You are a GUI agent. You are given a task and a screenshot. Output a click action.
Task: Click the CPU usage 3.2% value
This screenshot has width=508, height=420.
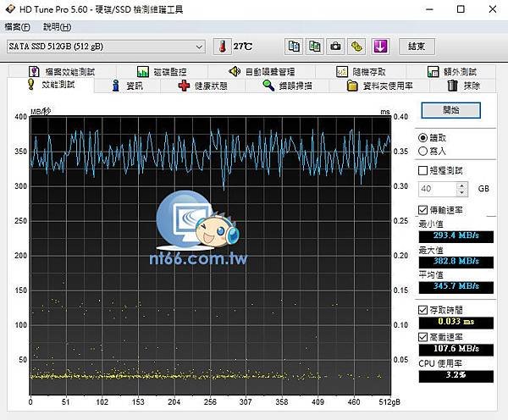click(x=456, y=375)
